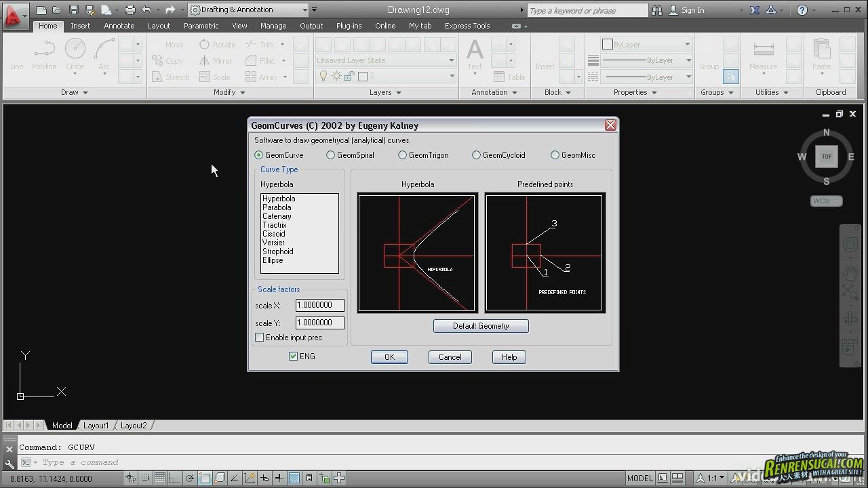Viewport: 868px width, 488px height.
Task: Click the TOP face of the ViewCube
Action: click(826, 157)
